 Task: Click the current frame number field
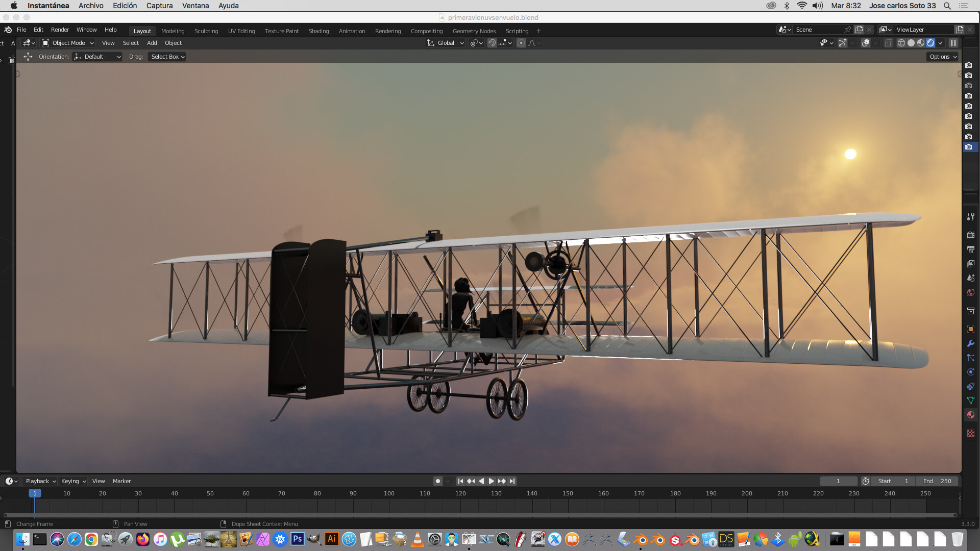(838, 481)
